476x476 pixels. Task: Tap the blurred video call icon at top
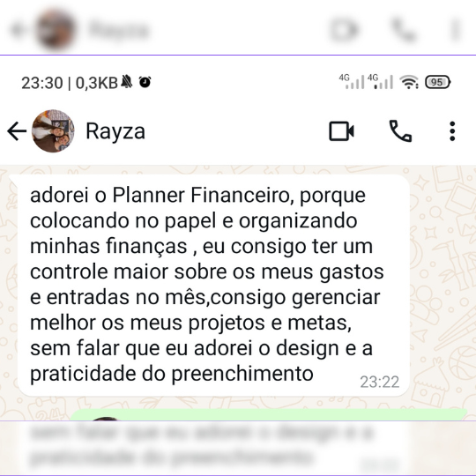[344, 29]
